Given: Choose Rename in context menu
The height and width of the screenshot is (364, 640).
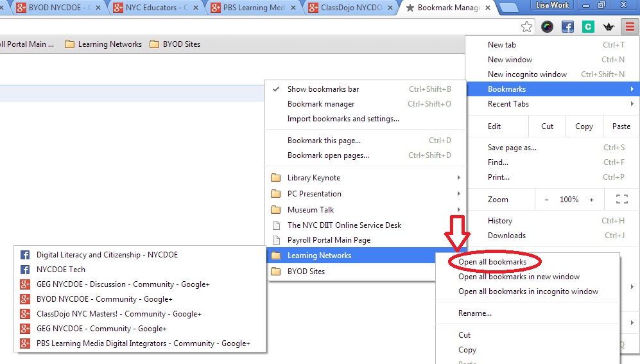Looking at the screenshot, I should click(x=528, y=313).
